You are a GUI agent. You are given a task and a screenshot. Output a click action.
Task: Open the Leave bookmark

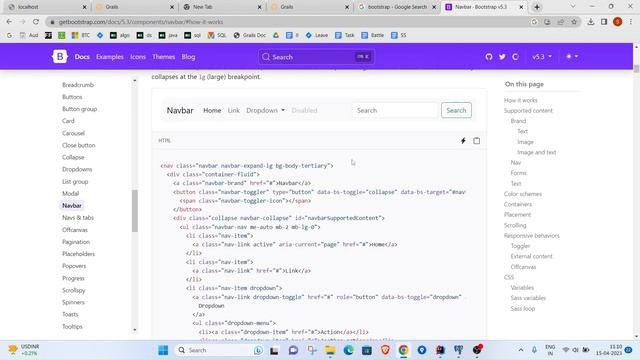[317, 36]
